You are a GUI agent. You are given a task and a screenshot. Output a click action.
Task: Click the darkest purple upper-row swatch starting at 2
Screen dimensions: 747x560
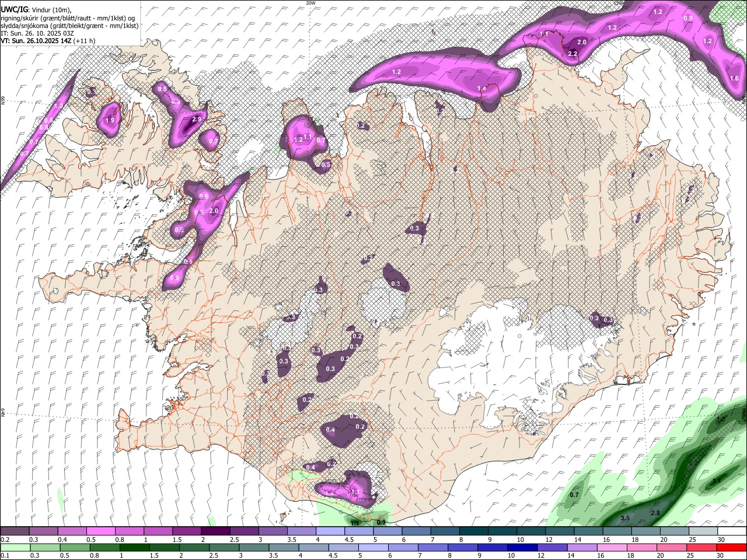pos(215,531)
